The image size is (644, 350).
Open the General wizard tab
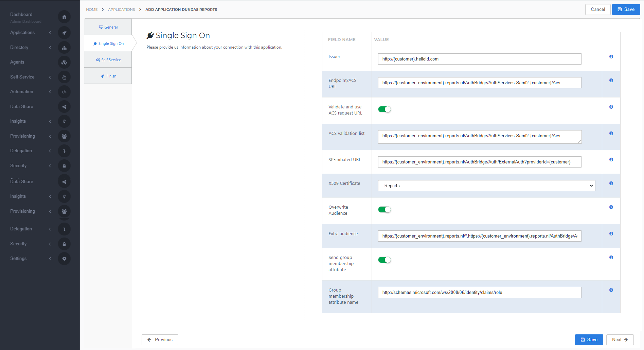(x=108, y=27)
